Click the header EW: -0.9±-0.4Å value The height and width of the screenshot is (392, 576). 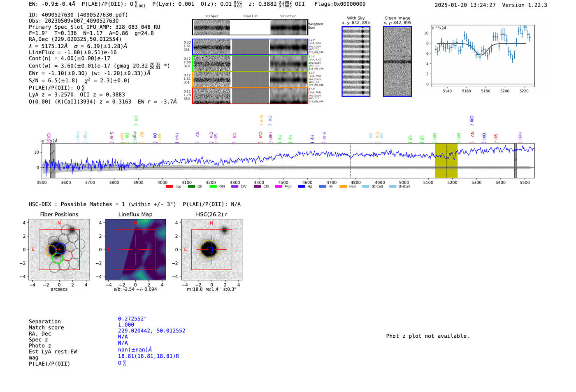point(52,4)
